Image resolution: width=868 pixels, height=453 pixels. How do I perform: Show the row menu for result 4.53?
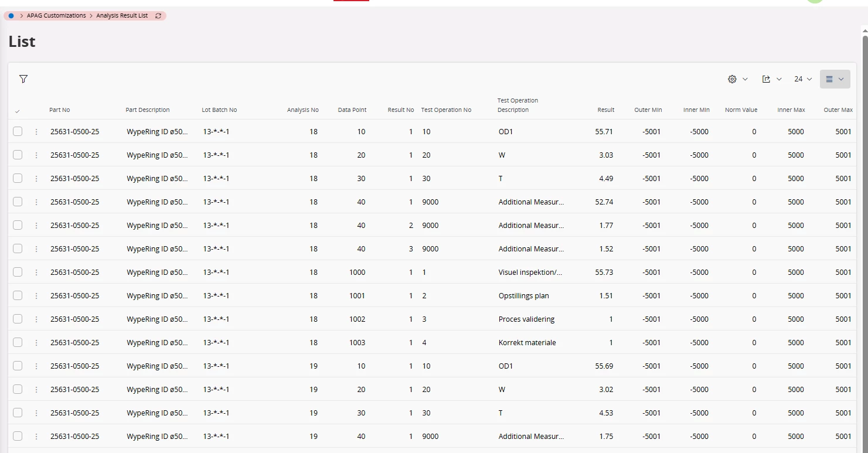coord(36,413)
